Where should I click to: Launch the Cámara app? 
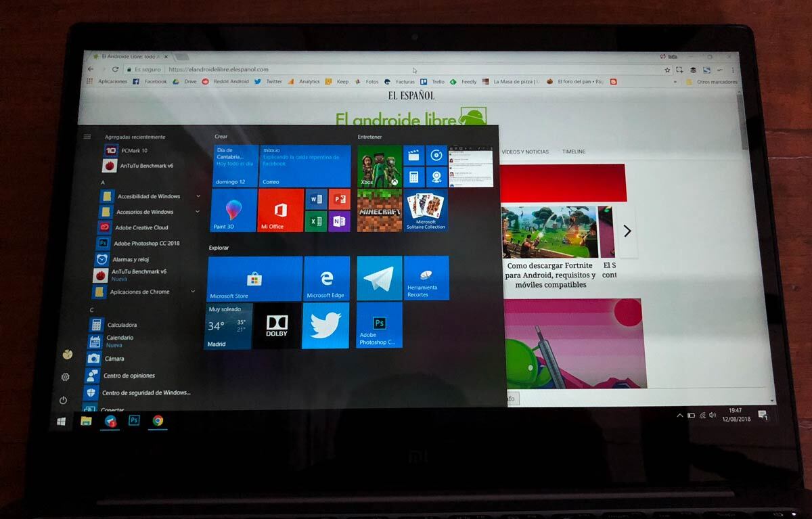(x=106, y=359)
